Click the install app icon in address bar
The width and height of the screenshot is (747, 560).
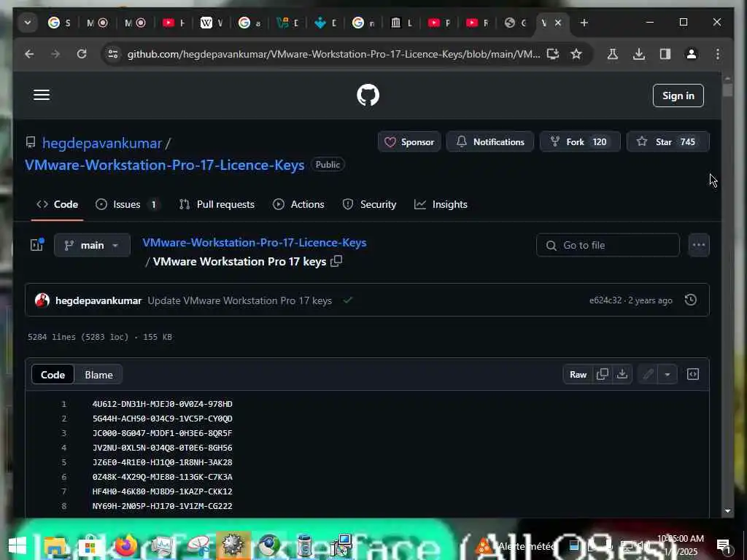pyautogui.click(x=553, y=54)
